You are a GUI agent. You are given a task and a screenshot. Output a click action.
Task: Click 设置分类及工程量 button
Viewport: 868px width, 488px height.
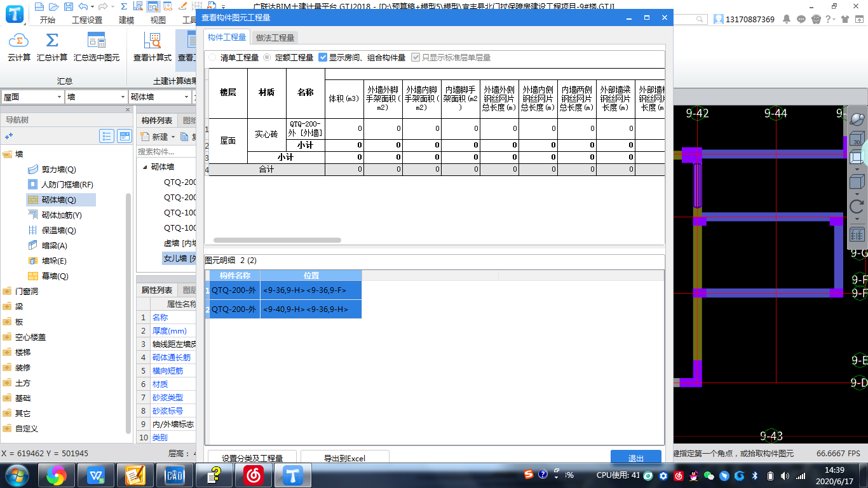tap(252, 457)
